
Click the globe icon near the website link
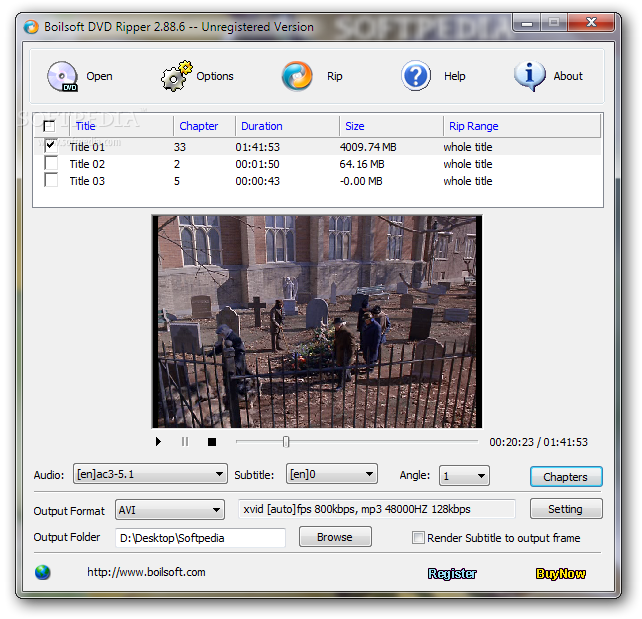43,572
